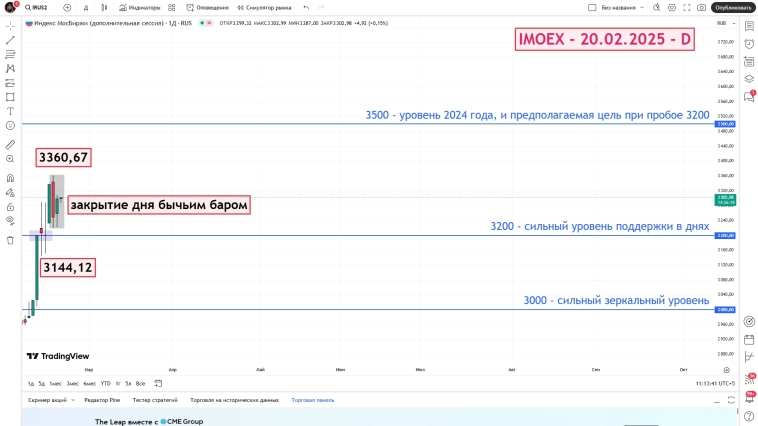Screen dimensions: 758x426
Task: Set the 1г date range
Action: [x=118, y=383]
